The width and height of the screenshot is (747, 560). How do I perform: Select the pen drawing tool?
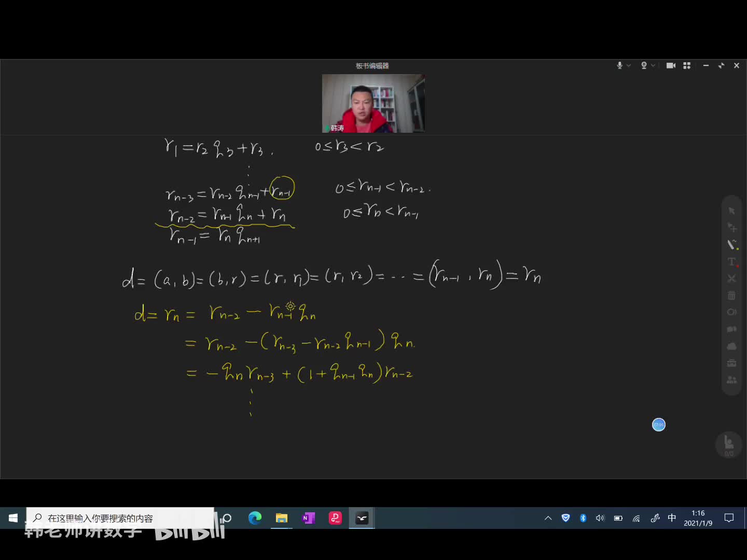(731, 244)
